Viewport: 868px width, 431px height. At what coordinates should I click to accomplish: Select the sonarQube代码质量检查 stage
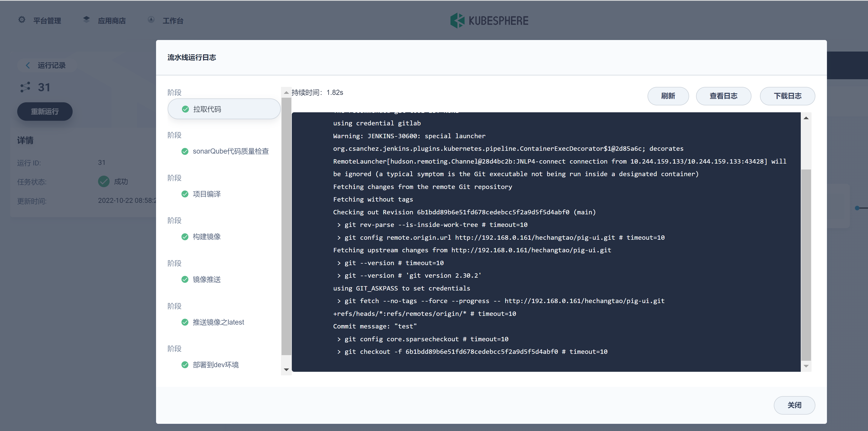(x=230, y=152)
